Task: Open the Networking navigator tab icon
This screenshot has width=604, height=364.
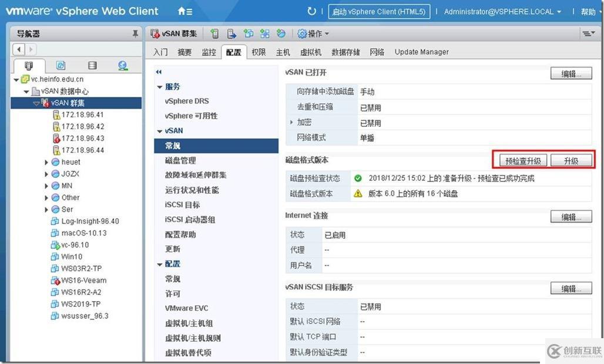Action: [x=123, y=65]
